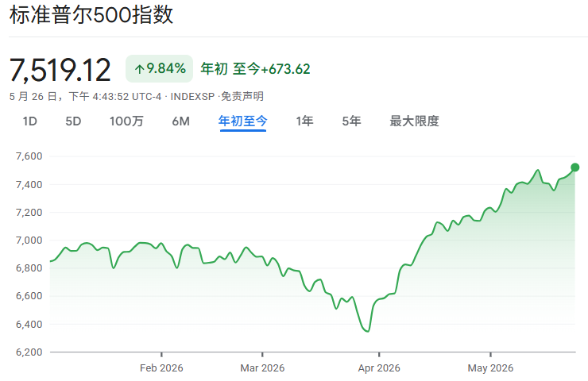Click the 7,600 y-axis label
The height and width of the screenshot is (381, 588).
point(29,156)
